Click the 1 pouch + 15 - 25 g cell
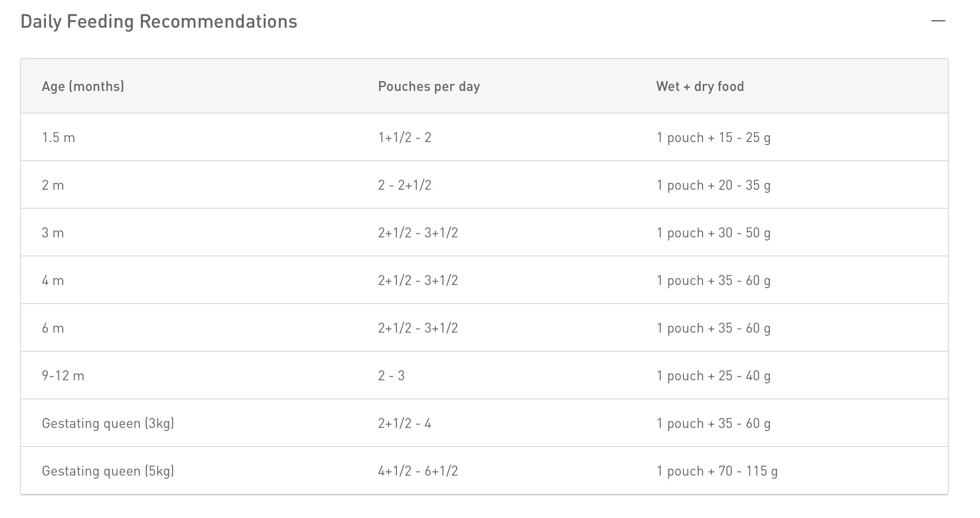Viewport: 980px width, 518px height. tap(714, 137)
